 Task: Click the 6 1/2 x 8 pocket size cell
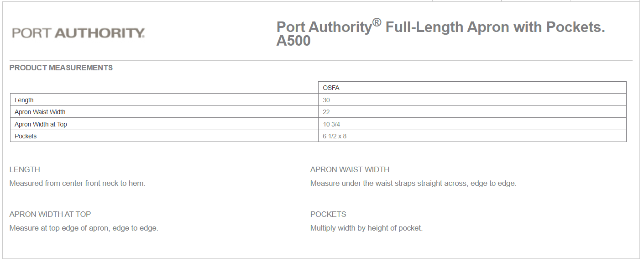point(335,136)
